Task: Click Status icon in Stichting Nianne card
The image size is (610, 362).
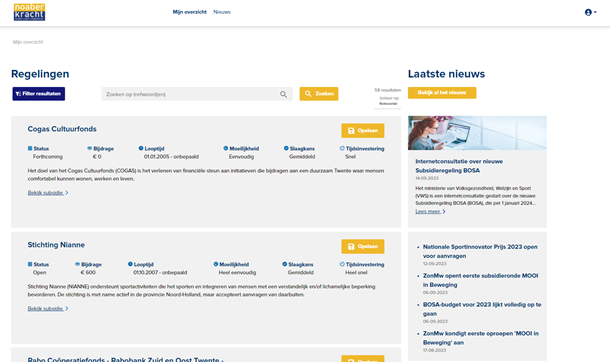Action: pyautogui.click(x=30, y=264)
